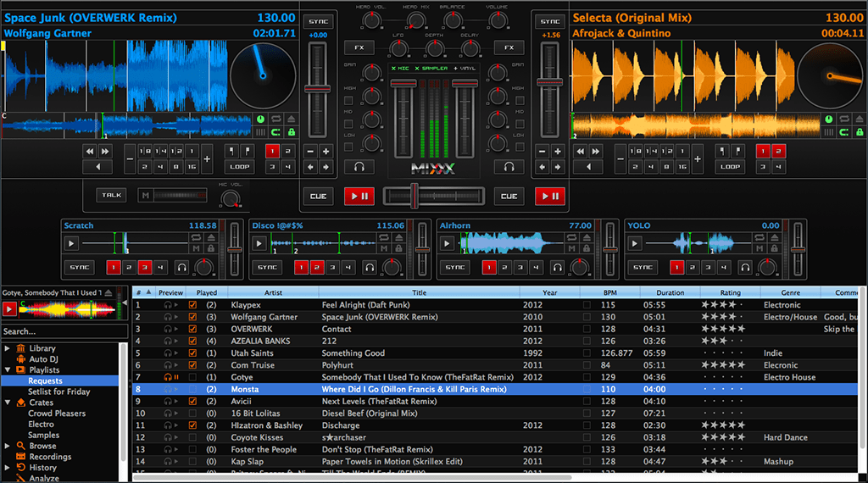Toggle the MIC section visibility
The width and height of the screenshot is (868, 483).
[400, 68]
